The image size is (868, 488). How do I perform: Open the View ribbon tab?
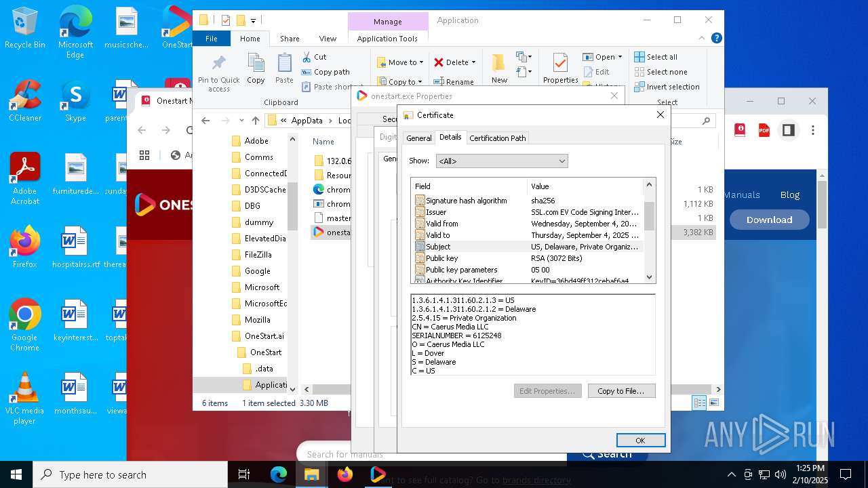[328, 39]
